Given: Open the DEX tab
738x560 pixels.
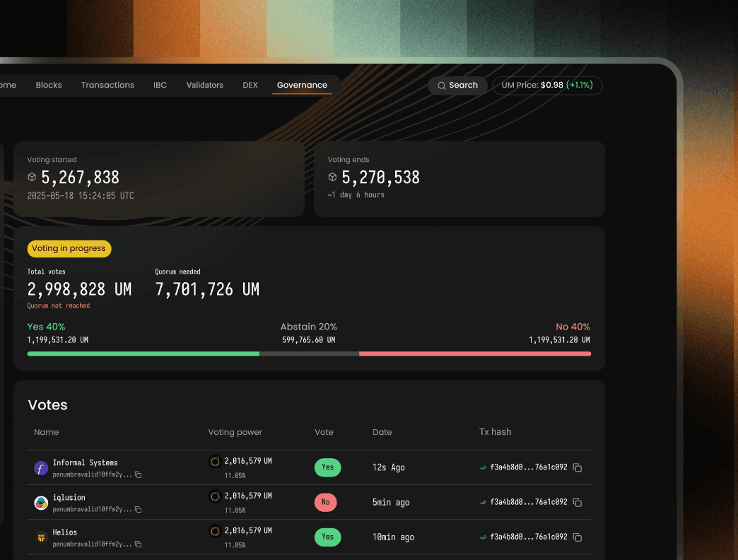Looking at the screenshot, I should click(x=250, y=85).
